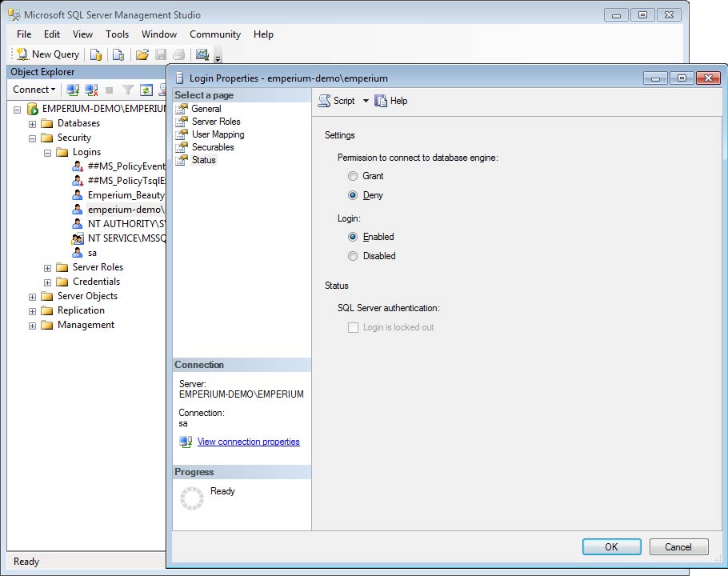Click the Disconnect server icon

[x=91, y=90]
